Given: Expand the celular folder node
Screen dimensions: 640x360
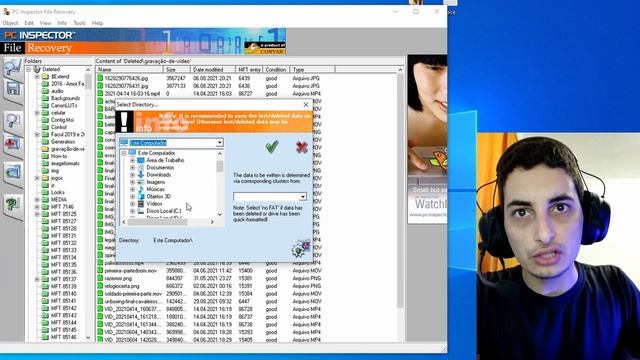Looking at the screenshot, I should pos(37,113).
